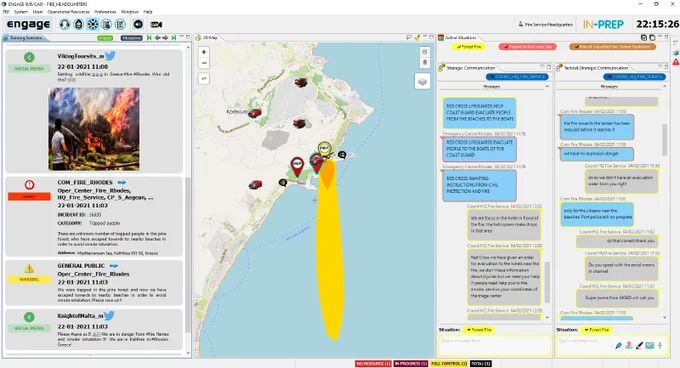Image resolution: width=680 pixels, height=368 pixels.
Task: Zoom in on the 2D map
Action: (x=204, y=52)
